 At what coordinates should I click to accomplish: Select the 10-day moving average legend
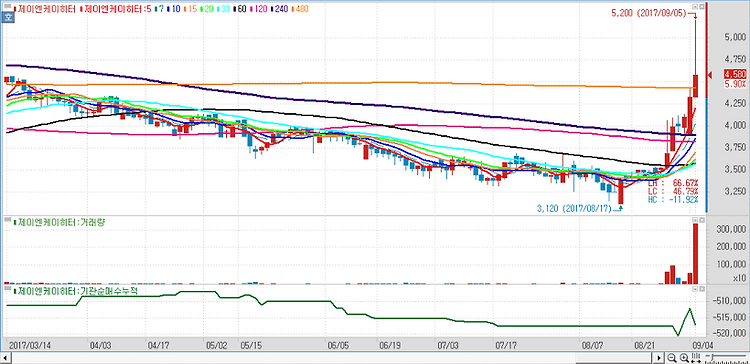173,9
